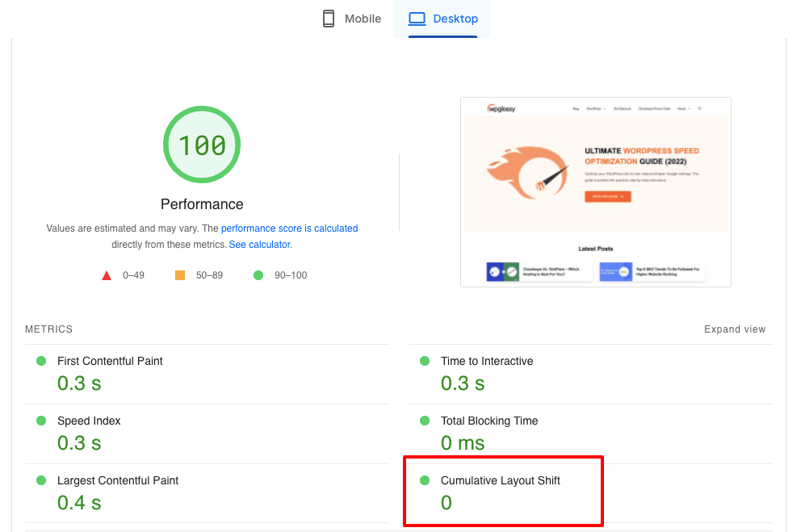Click the Time to Interactive label

487,361
